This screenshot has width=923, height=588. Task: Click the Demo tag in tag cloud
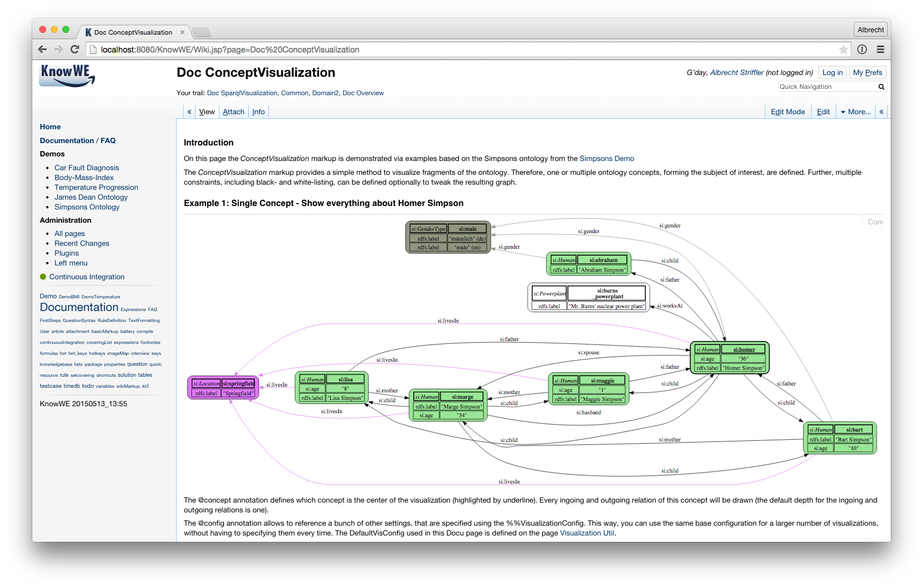coord(48,297)
